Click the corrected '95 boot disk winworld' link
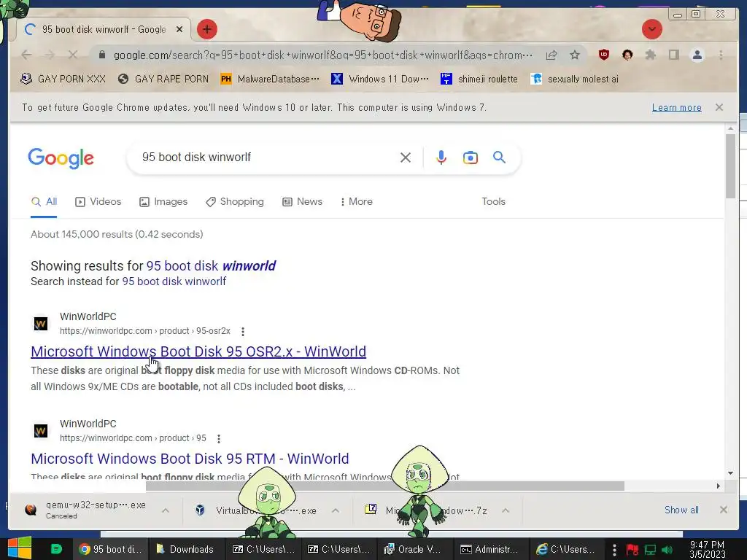747x560 pixels. point(211,265)
